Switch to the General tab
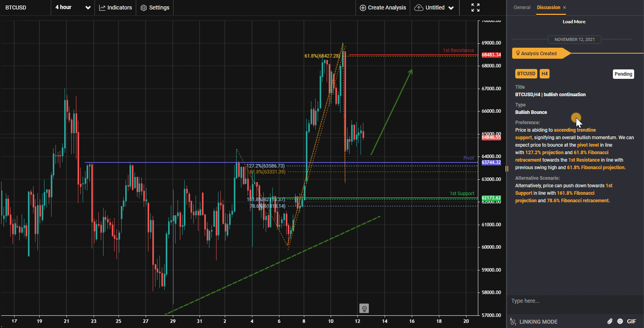The height and width of the screenshot is (328, 644). (522, 7)
